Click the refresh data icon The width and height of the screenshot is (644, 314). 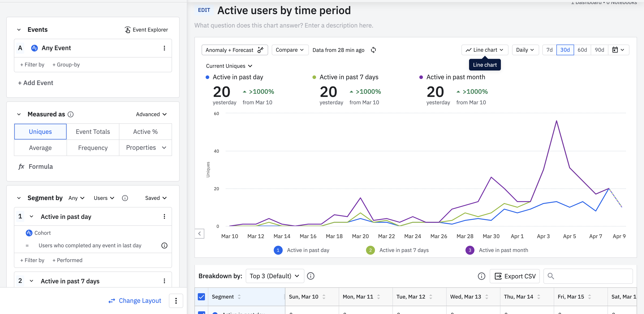tap(373, 50)
